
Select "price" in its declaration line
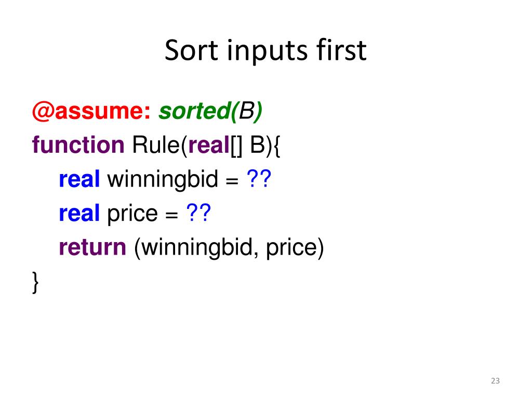click(132, 214)
